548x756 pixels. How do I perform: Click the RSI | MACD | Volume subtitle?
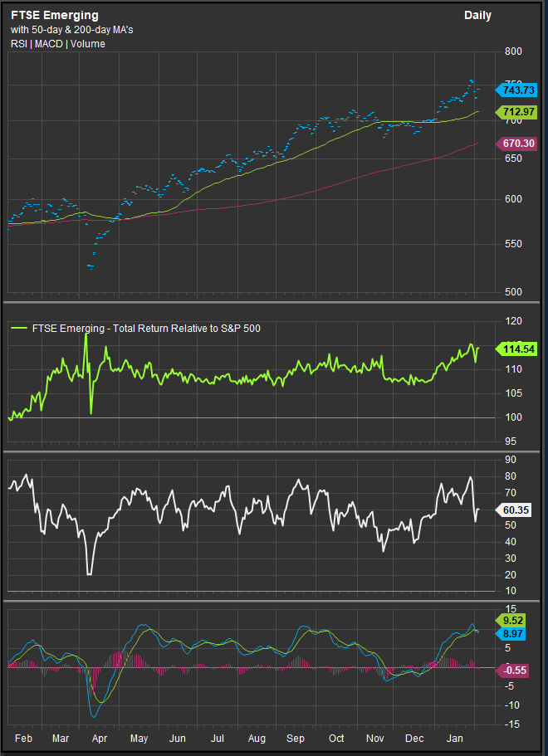tap(58, 44)
